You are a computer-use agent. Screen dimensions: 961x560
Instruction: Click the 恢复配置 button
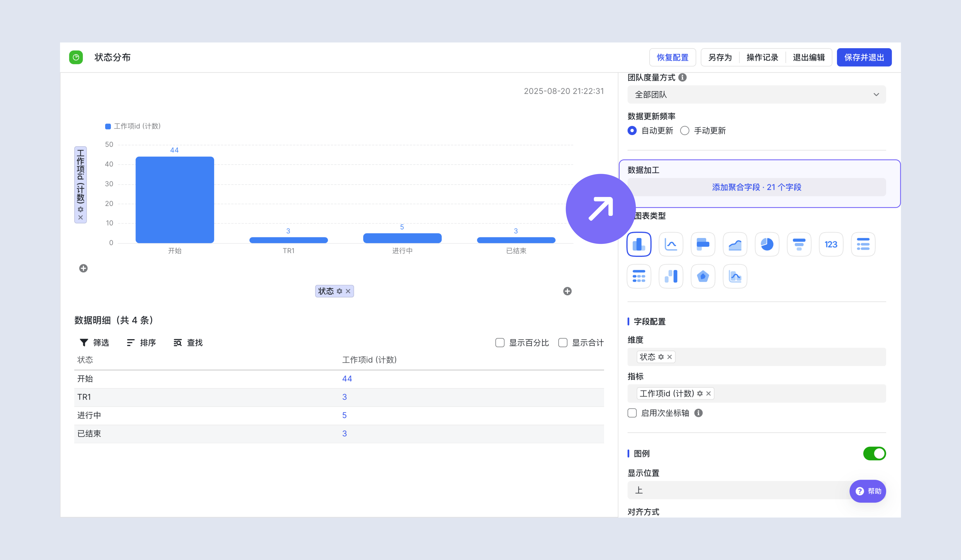tap(672, 57)
